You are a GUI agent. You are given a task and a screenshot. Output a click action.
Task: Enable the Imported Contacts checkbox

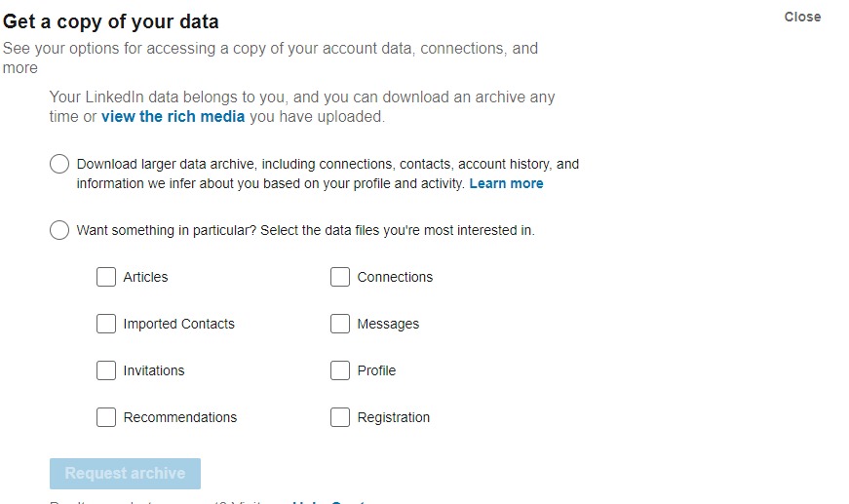point(106,324)
